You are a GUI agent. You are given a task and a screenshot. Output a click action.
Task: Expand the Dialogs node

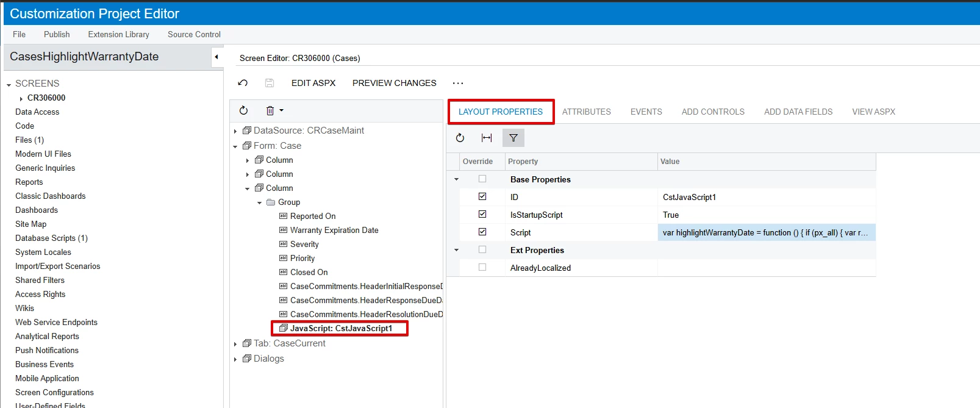coord(235,359)
